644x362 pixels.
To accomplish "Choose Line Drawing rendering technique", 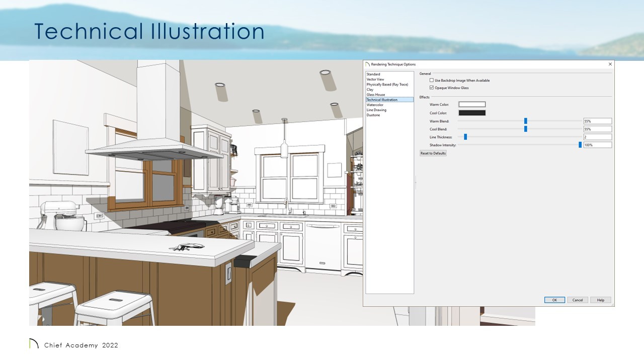I will [x=376, y=110].
